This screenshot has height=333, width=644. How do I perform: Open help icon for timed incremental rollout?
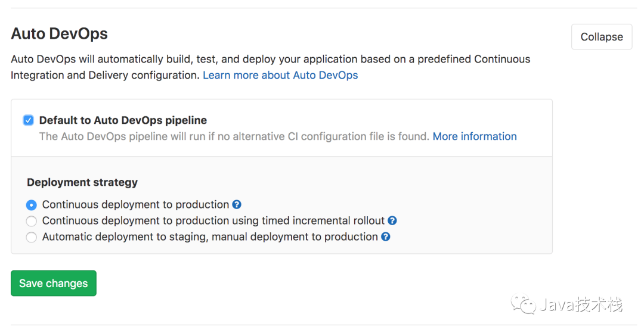(392, 220)
